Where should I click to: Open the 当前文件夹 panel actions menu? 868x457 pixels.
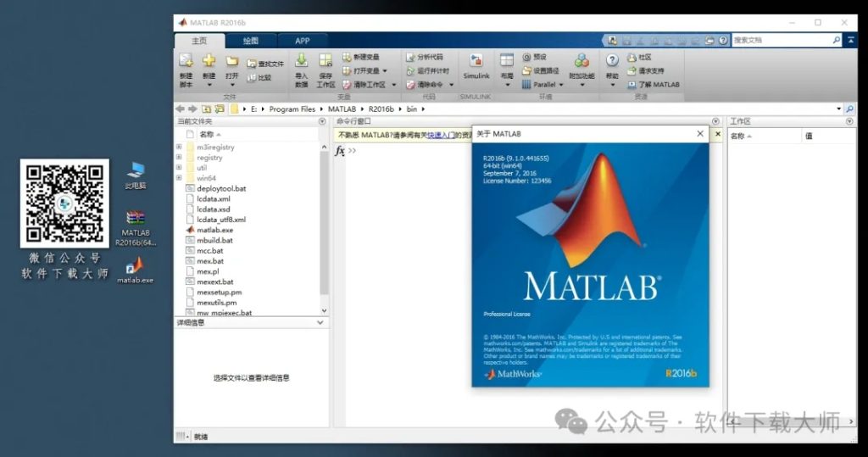(x=322, y=121)
